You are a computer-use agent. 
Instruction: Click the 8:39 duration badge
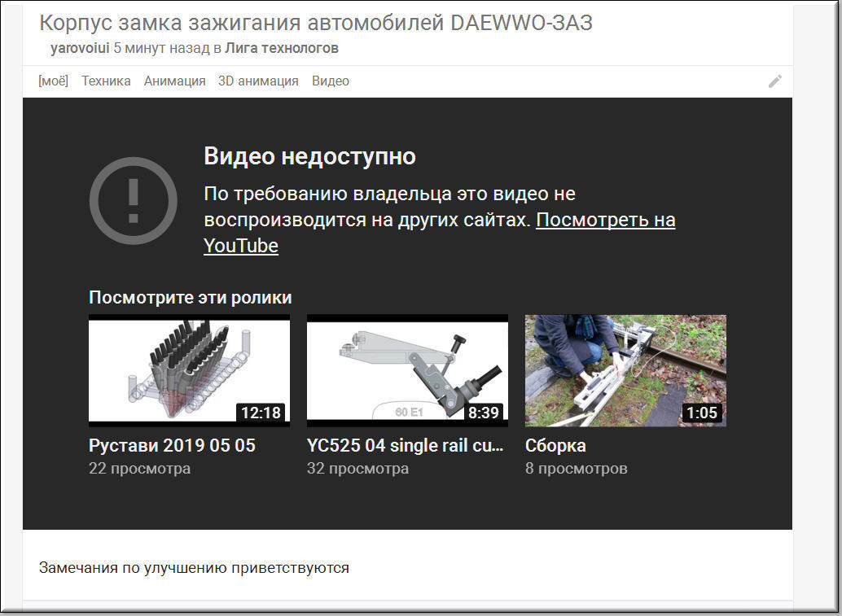point(483,413)
